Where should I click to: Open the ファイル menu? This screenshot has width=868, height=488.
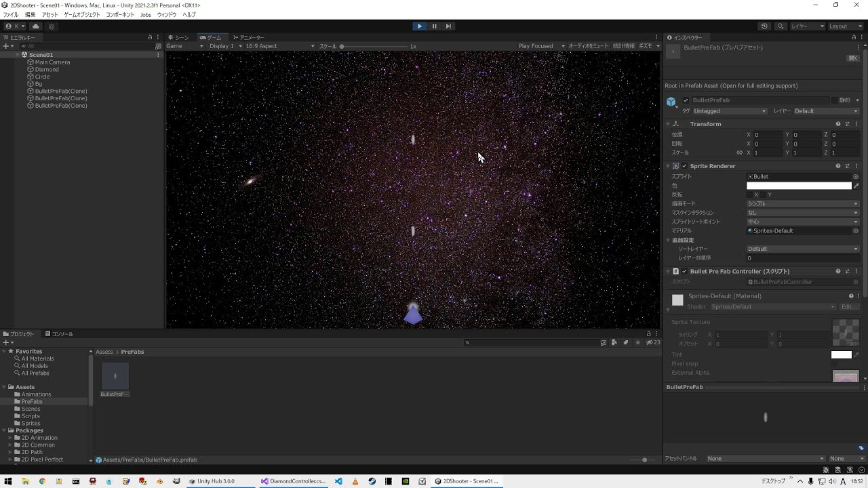pos(11,14)
